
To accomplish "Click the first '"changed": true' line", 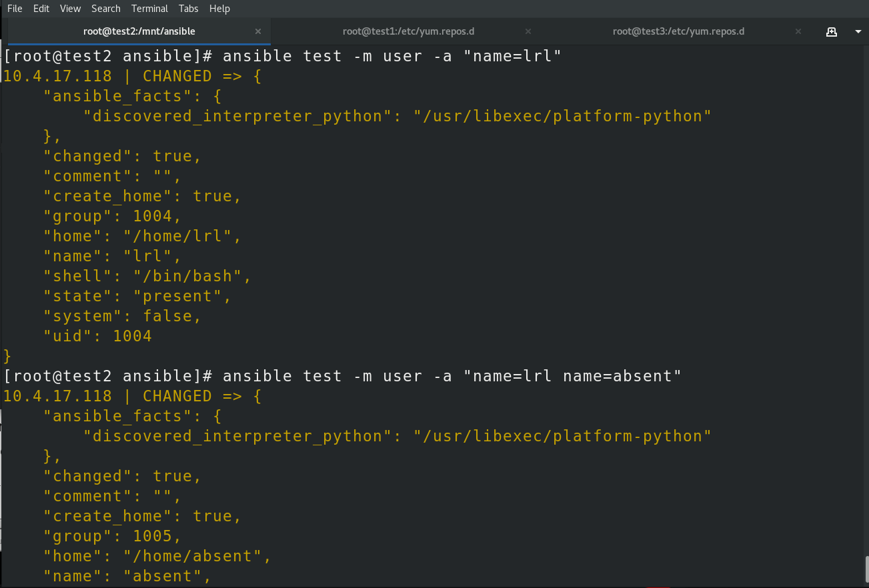I will pyautogui.click(x=123, y=156).
